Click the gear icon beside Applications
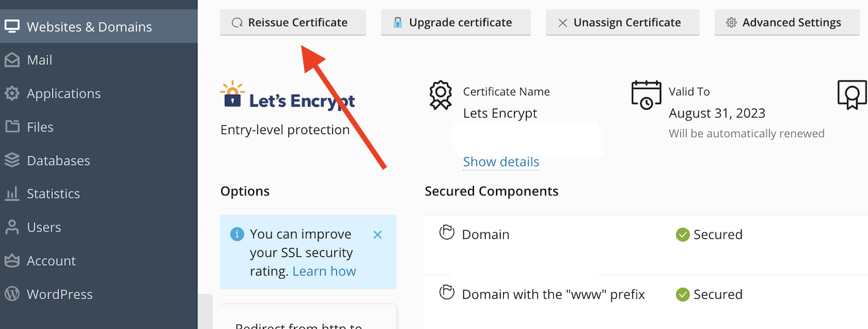 [12, 93]
